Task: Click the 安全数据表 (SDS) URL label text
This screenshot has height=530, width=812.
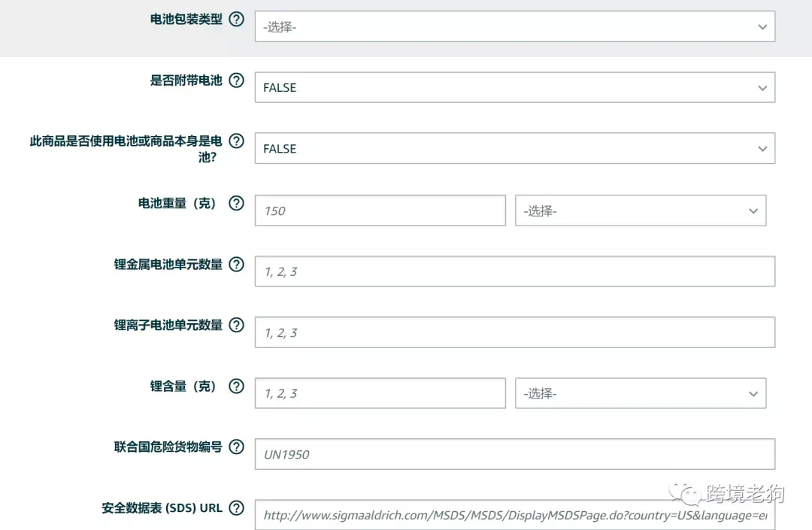Action: [x=162, y=507]
